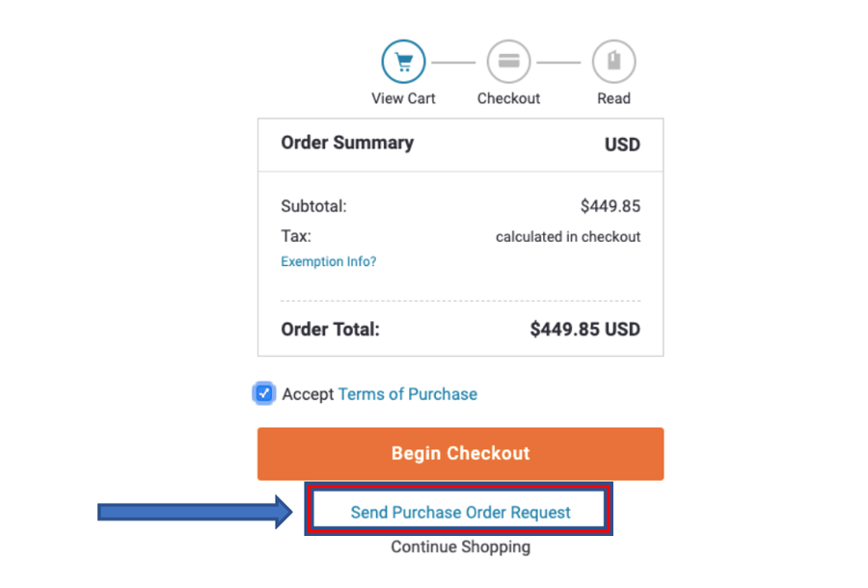Click the Order Summary header
Screen dimensions: 868x588
pos(347,143)
